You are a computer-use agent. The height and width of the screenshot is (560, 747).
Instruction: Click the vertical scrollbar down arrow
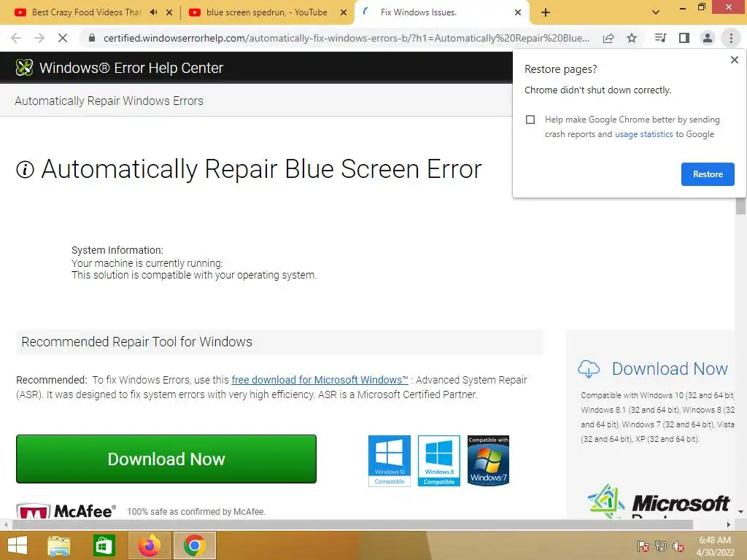(x=740, y=512)
